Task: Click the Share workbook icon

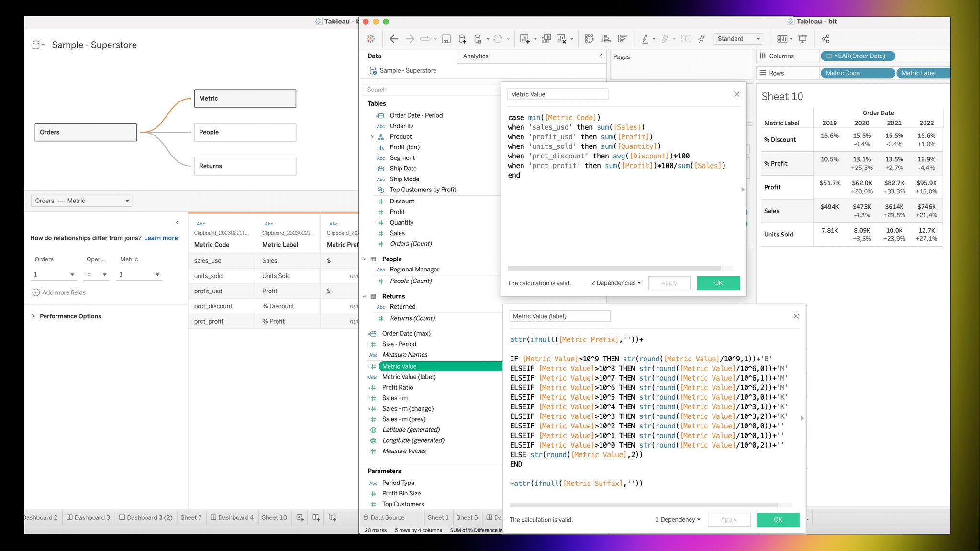Action: tap(825, 39)
